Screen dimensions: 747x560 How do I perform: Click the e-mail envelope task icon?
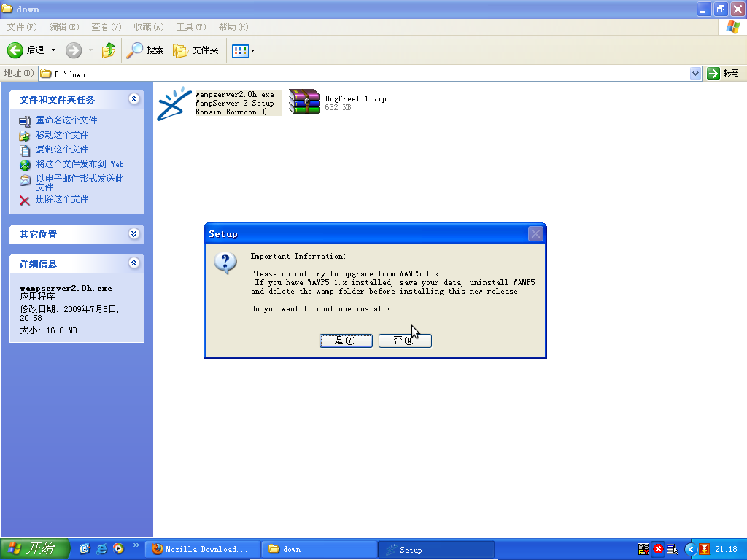25,181
